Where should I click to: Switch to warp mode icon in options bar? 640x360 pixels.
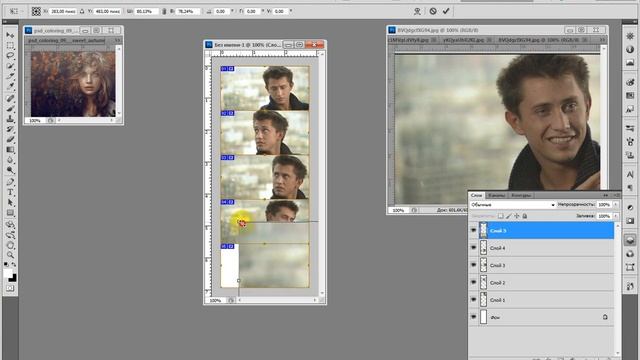417,11
